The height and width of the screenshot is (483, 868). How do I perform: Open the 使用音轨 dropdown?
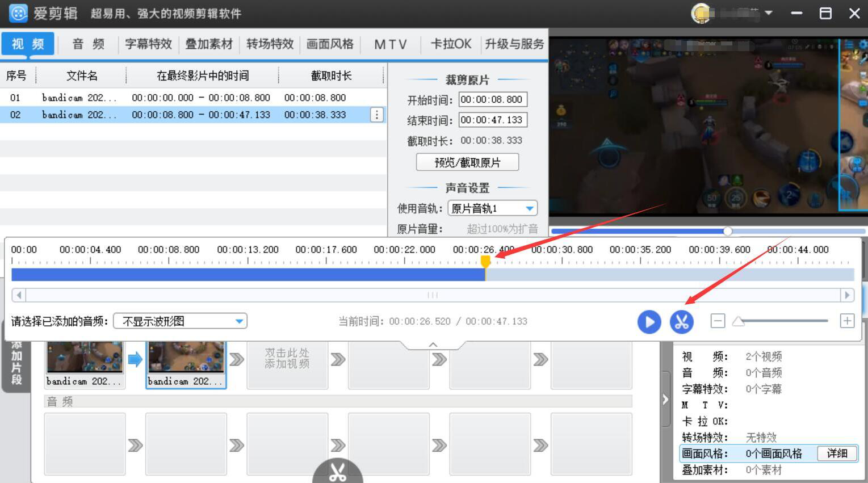[492, 208]
